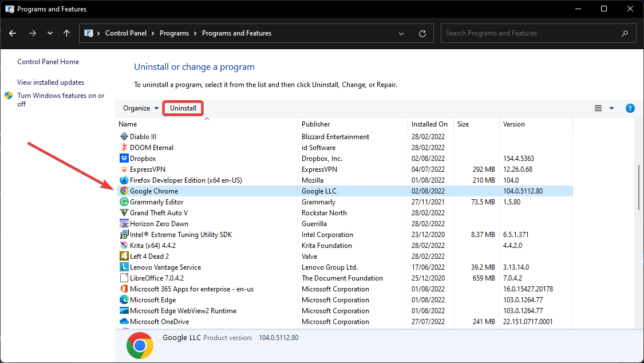Click Google LLC in the details pane

(181, 338)
